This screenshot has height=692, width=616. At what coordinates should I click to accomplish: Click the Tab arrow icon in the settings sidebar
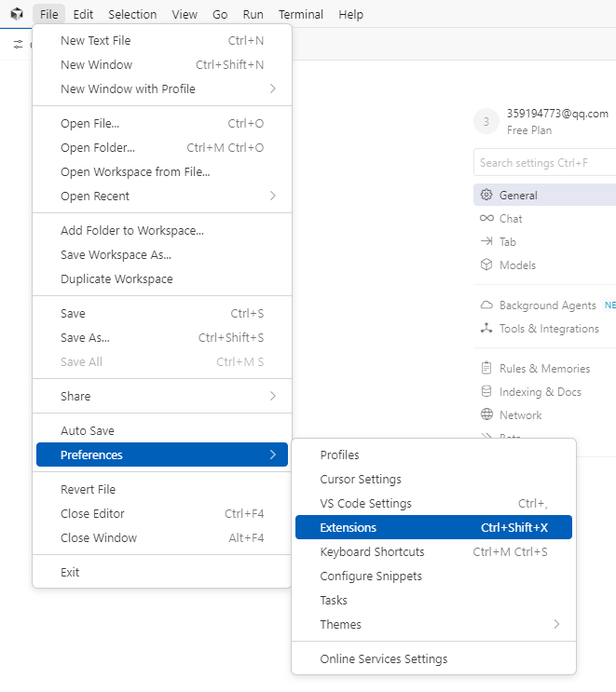(x=486, y=242)
